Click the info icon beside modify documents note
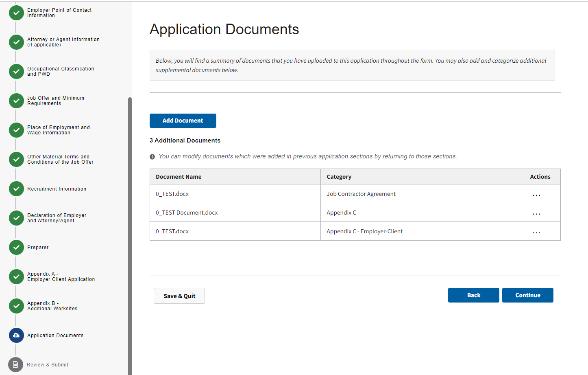The image size is (588, 375). [x=152, y=157]
